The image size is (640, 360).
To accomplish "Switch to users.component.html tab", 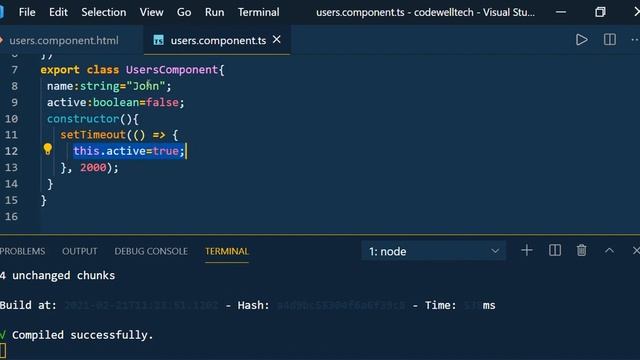I will click(64, 40).
